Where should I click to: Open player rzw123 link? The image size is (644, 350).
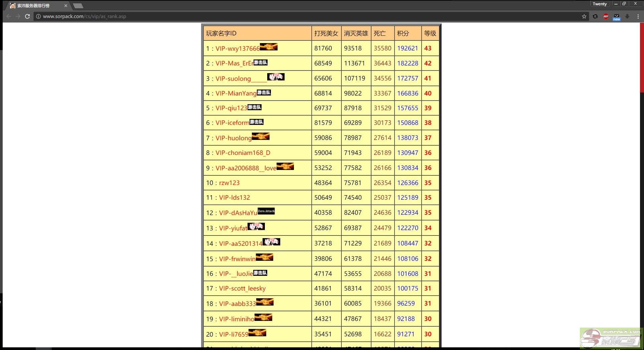click(229, 183)
